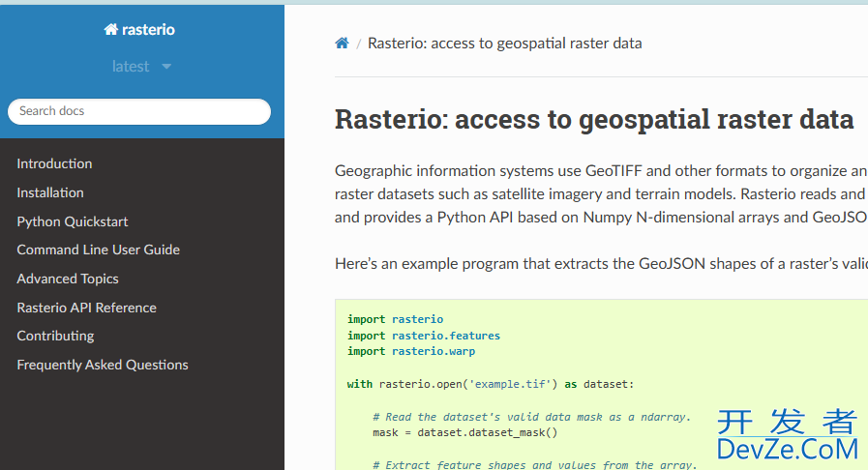Click the 'mask = dataset.dataset_mask()' line
The width and height of the screenshot is (868, 470).
465,433
